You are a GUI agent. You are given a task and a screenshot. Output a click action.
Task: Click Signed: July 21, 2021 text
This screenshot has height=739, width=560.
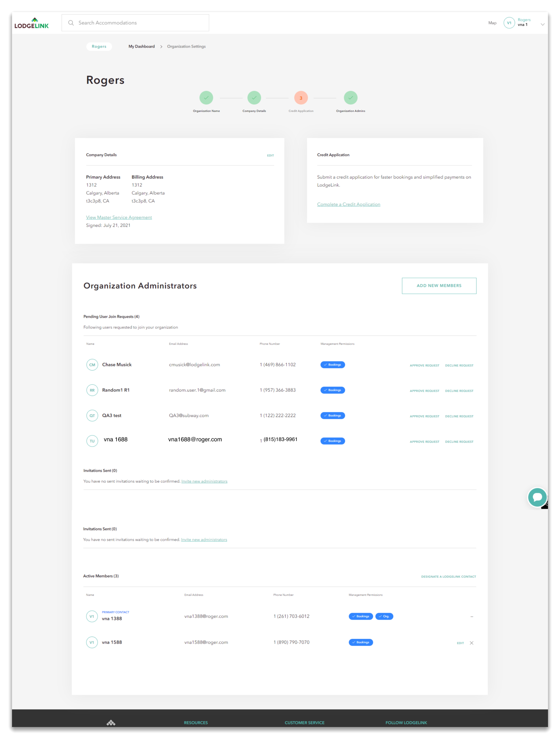point(108,226)
